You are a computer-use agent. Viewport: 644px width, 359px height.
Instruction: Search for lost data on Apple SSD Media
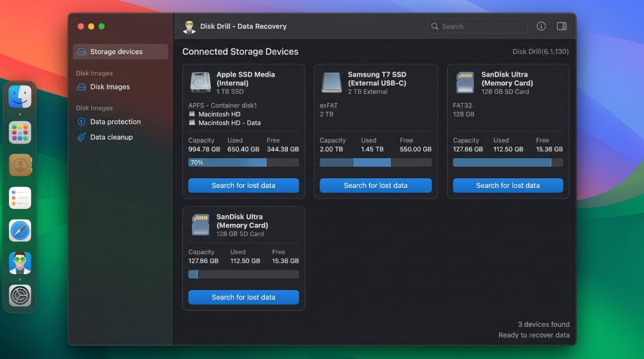[243, 185]
